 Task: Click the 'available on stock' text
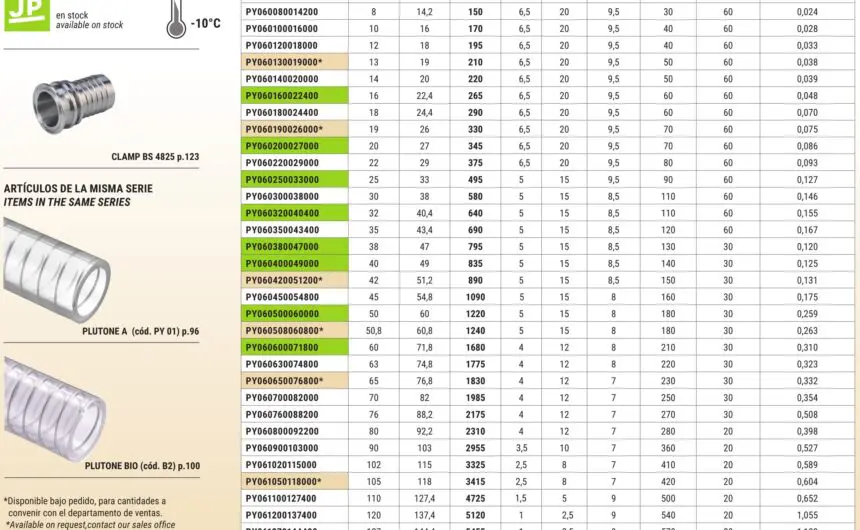click(x=89, y=25)
